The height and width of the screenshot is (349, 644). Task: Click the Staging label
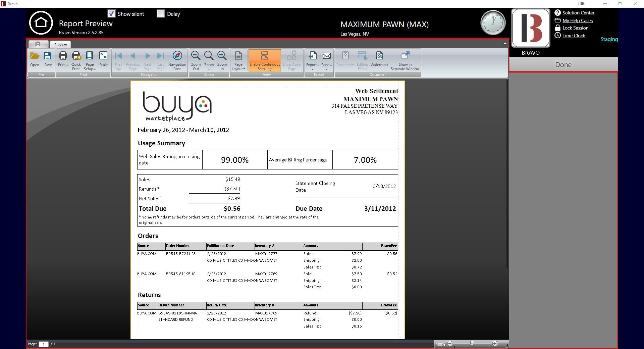(609, 39)
